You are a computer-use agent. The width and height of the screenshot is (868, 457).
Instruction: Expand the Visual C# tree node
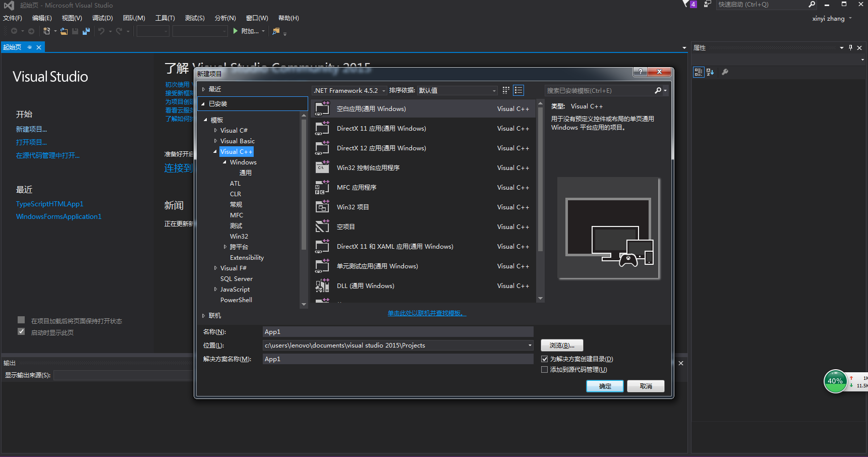tap(216, 130)
